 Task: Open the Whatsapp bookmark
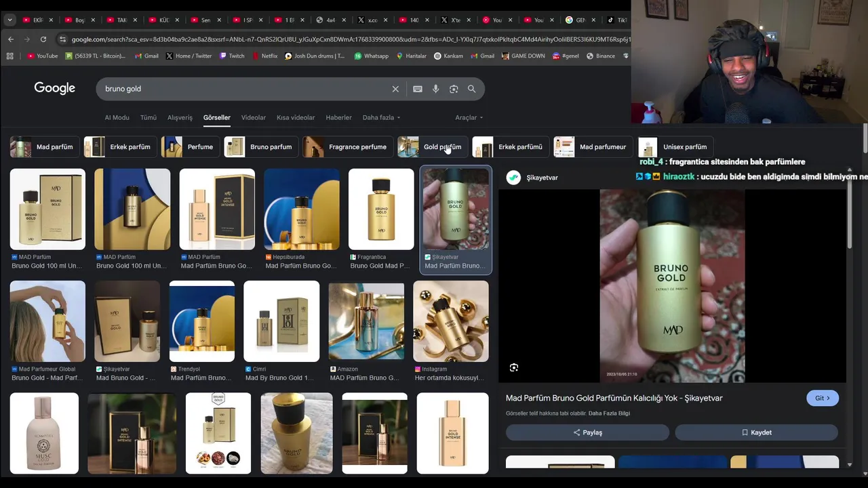click(371, 56)
